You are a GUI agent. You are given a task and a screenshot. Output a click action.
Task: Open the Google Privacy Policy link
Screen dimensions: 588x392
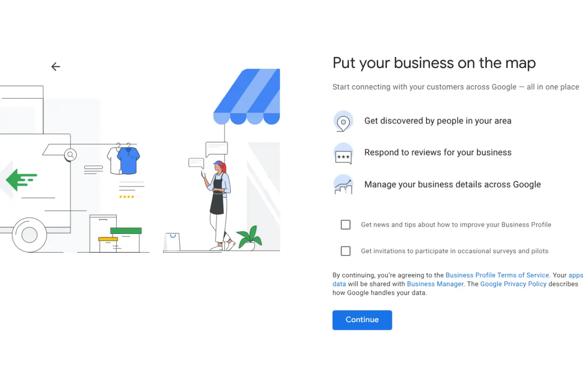point(513,284)
